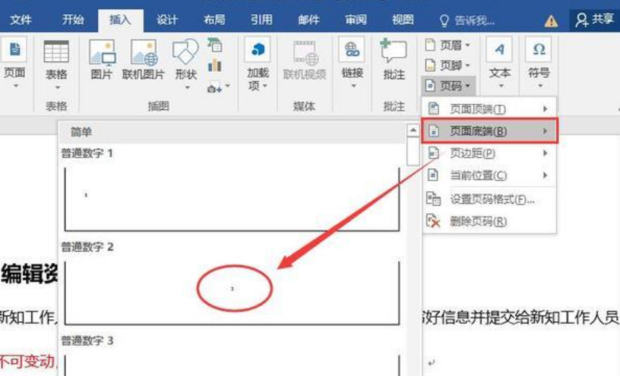
Task: Click the 当前位置 page icon
Action: [x=434, y=175]
